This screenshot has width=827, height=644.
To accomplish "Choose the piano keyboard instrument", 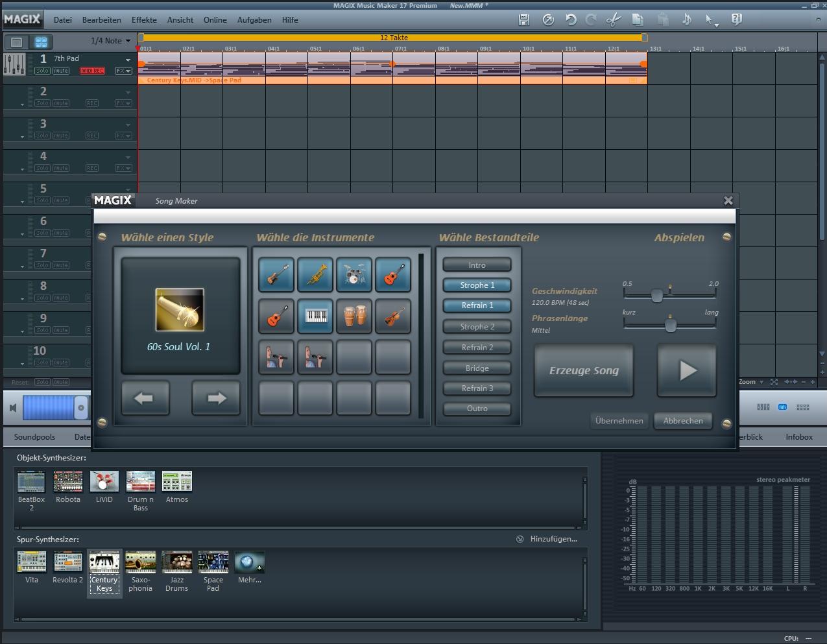I will pyautogui.click(x=315, y=316).
